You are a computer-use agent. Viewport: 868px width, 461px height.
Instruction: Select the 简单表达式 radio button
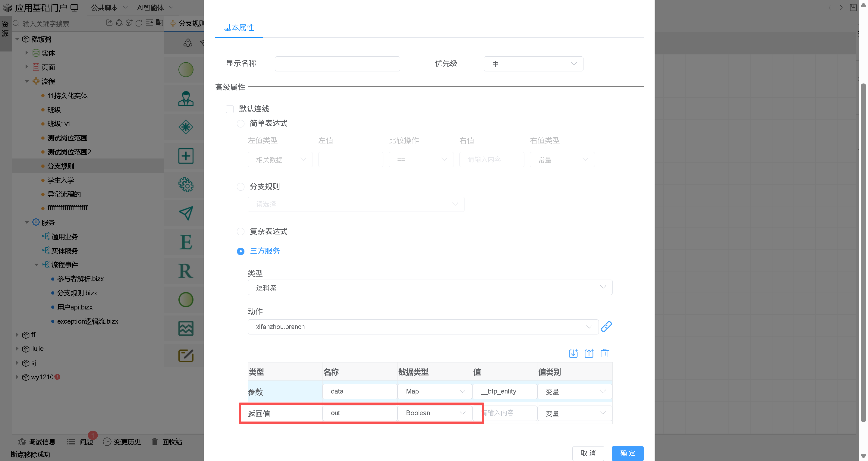tap(241, 124)
